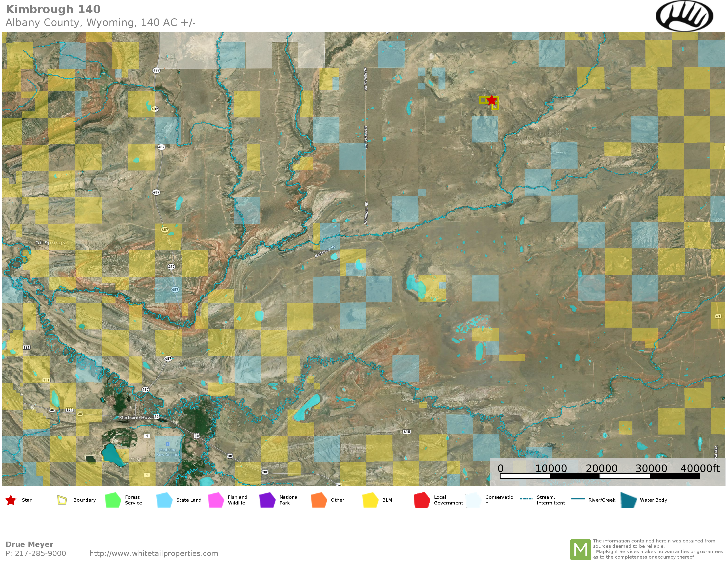Click the Oil Springs map label
This screenshot has height=563, width=728.
tap(50, 243)
